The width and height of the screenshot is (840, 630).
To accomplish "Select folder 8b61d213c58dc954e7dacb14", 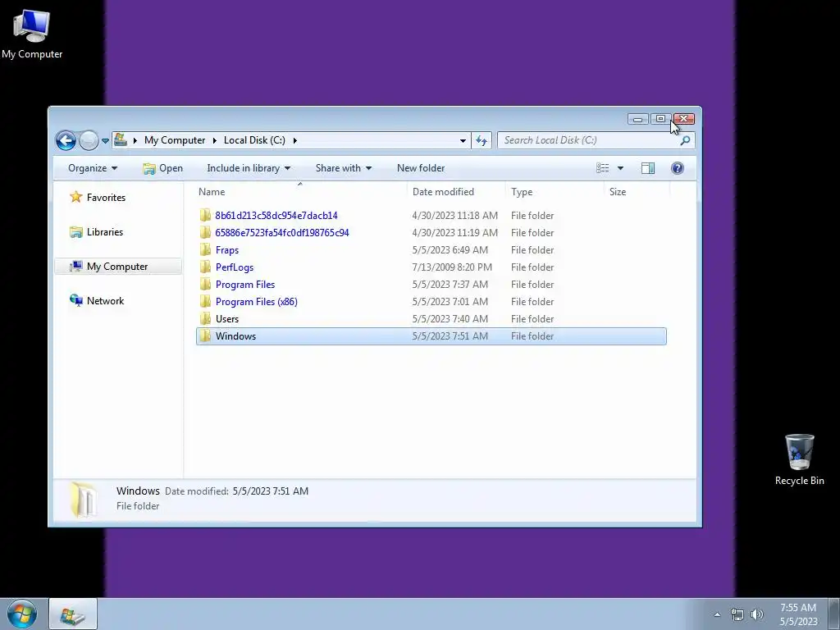I will tap(276, 216).
